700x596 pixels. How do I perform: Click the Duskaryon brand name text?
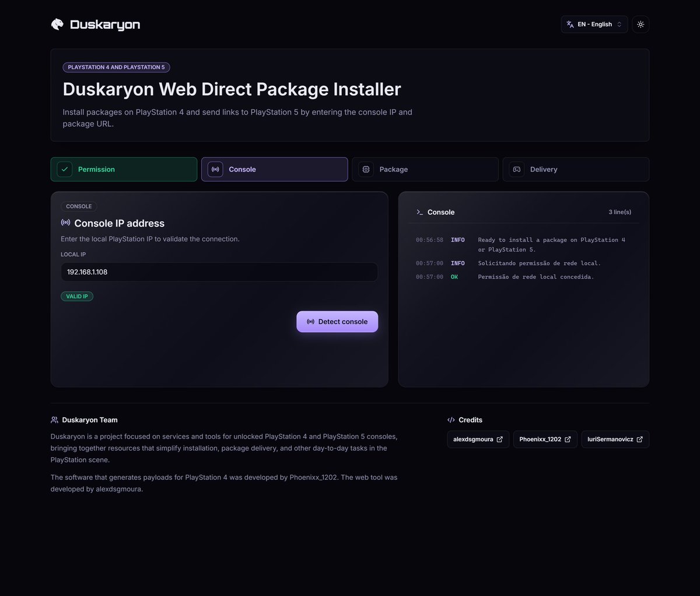[x=105, y=25]
